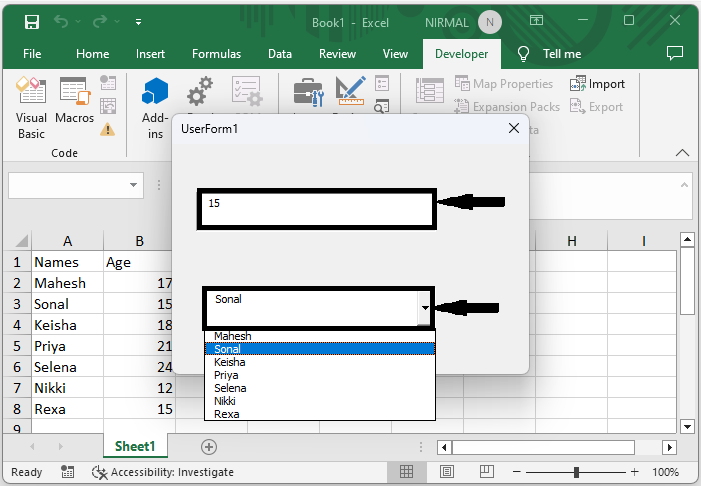701x486 pixels.
Task: Add a new sheet with plus icon
Action: pos(209,446)
